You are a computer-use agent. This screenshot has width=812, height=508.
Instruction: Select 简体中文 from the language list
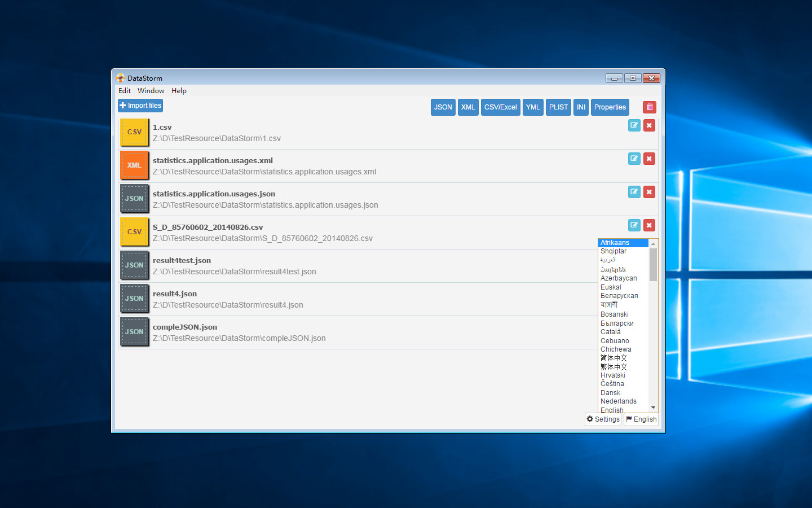[x=623, y=358]
